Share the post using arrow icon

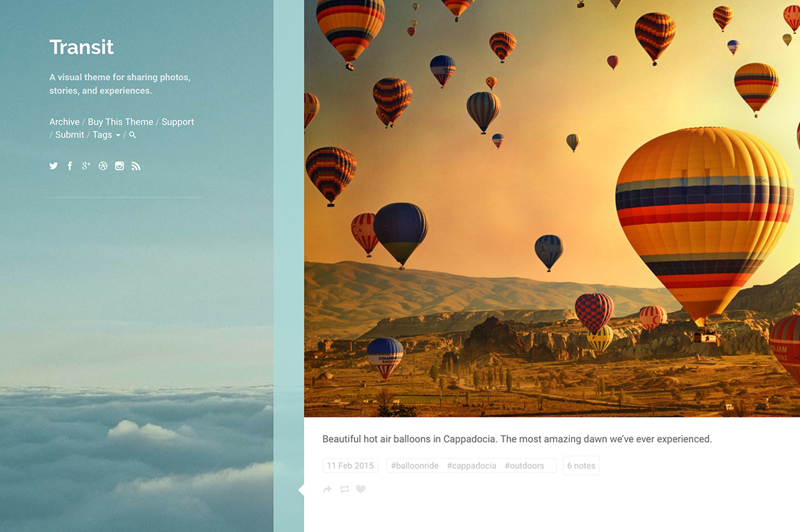(328, 489)
